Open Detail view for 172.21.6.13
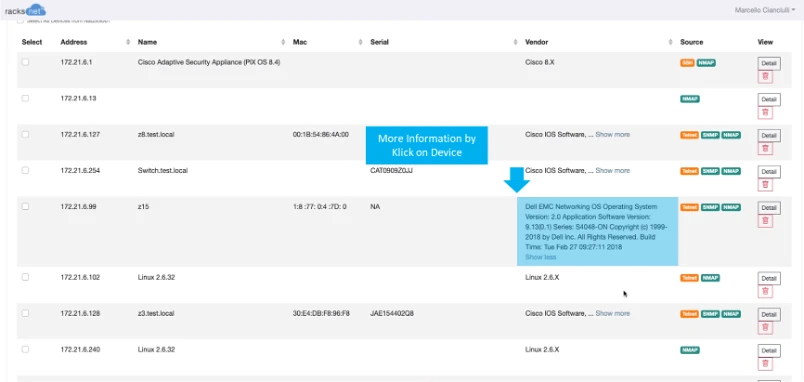The width and height of the screenshot is (804, 382). 769,99
